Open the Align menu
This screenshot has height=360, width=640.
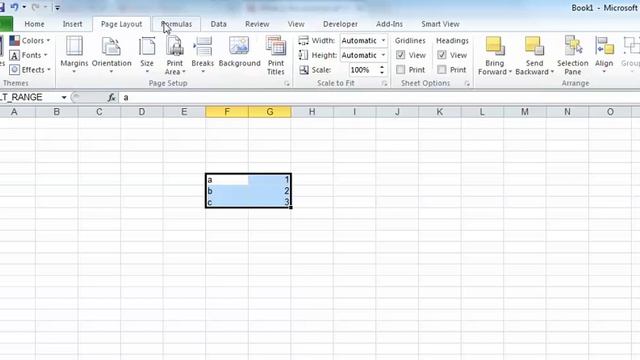(604, 55)
